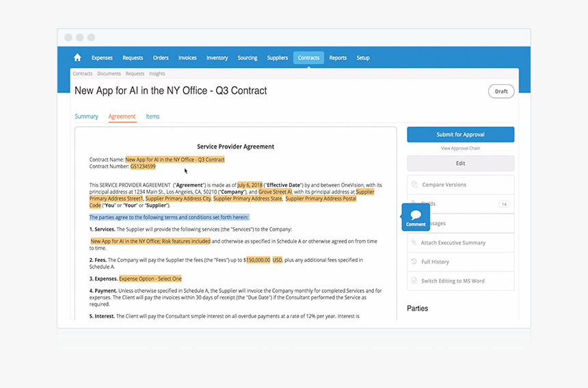
Task: Open the Suppliers menu item
Action: click(278, 58)
